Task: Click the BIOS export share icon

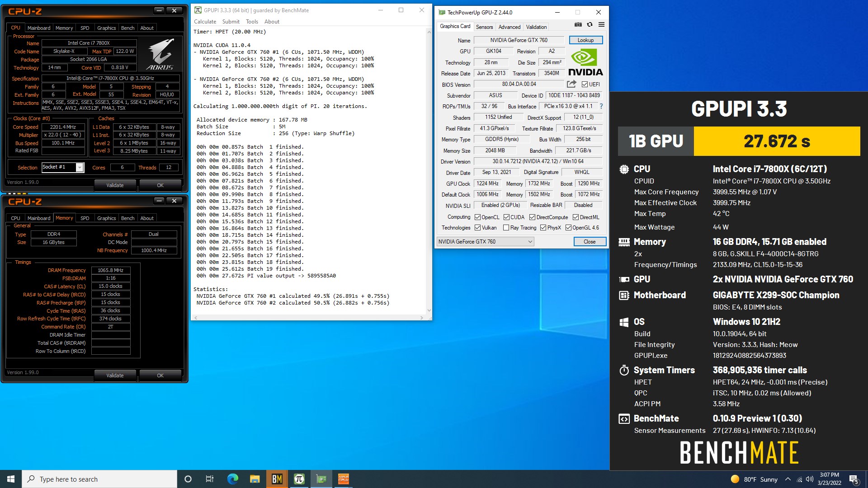Action: 571,84
